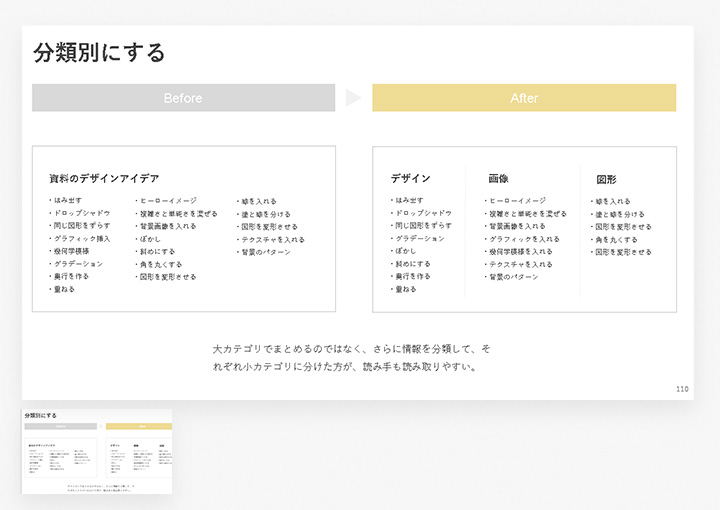The width and height of the screenshot is (720, 510).
Task: Click 同じ図形をずらす in the Before box
Action: [82, 225]
